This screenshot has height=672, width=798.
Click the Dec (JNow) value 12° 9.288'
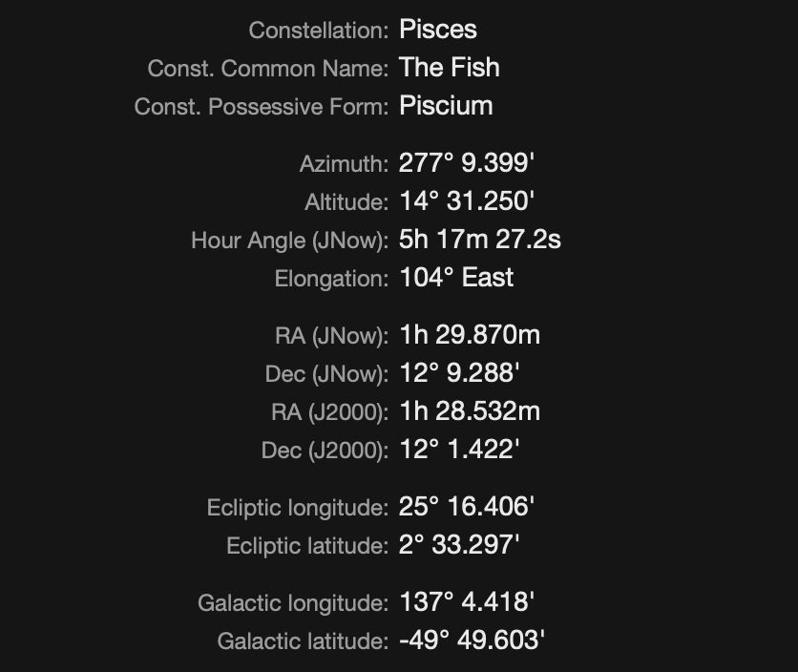pyautogui.click(x=459, y=373)
